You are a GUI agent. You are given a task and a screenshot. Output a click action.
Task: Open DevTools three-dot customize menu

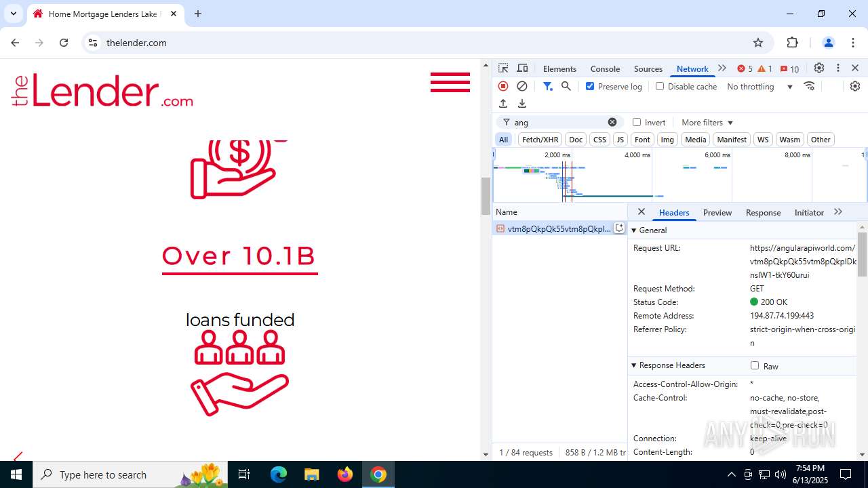tap(838, 68)
